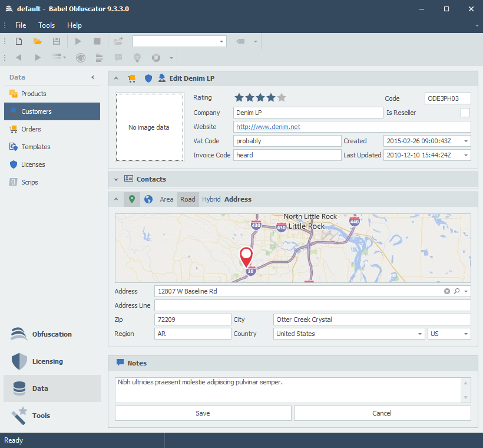The width and height of the screenshot is (483, 448).
Task: Click the Save floppy disk icon
Action: 57,41
